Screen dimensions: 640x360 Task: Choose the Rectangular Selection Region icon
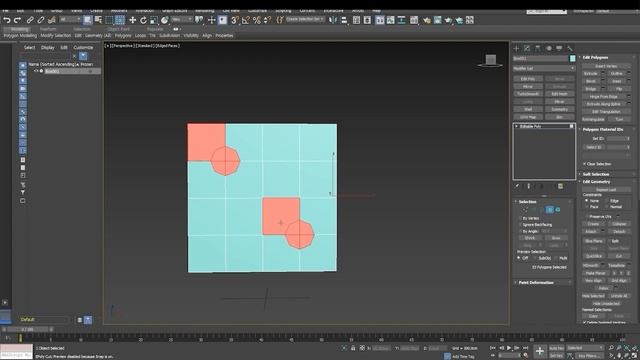tap(109, 20)
